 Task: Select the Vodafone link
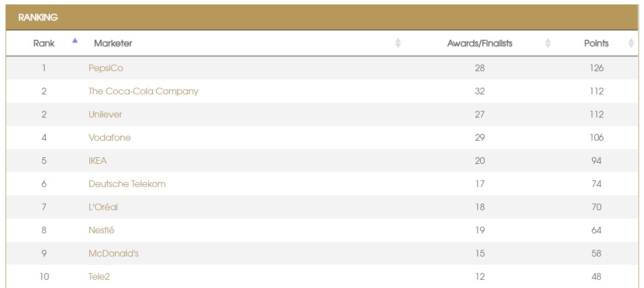[x=110, y=138]
